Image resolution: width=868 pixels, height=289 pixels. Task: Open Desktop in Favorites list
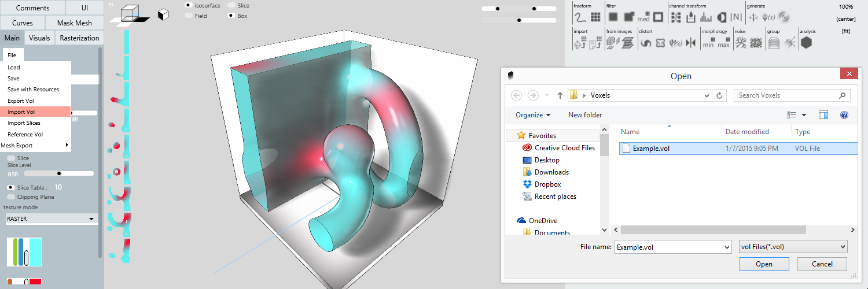pos(547,160)
